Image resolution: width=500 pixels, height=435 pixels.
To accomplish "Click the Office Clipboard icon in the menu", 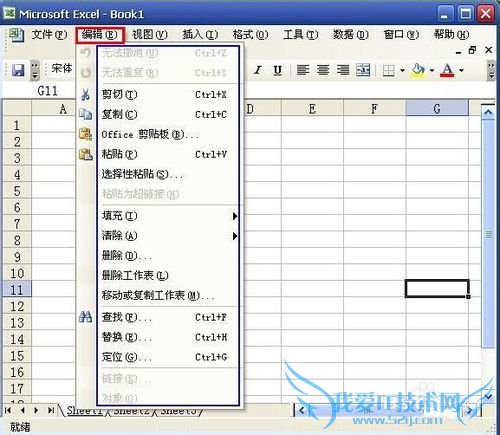I will pyautogui.click(x=85, y=134).
